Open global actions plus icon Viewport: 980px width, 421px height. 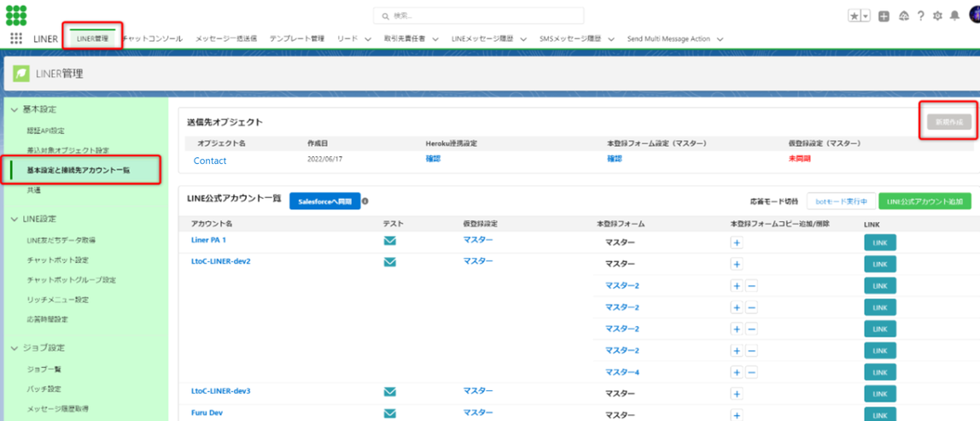(x=884, y=16)
